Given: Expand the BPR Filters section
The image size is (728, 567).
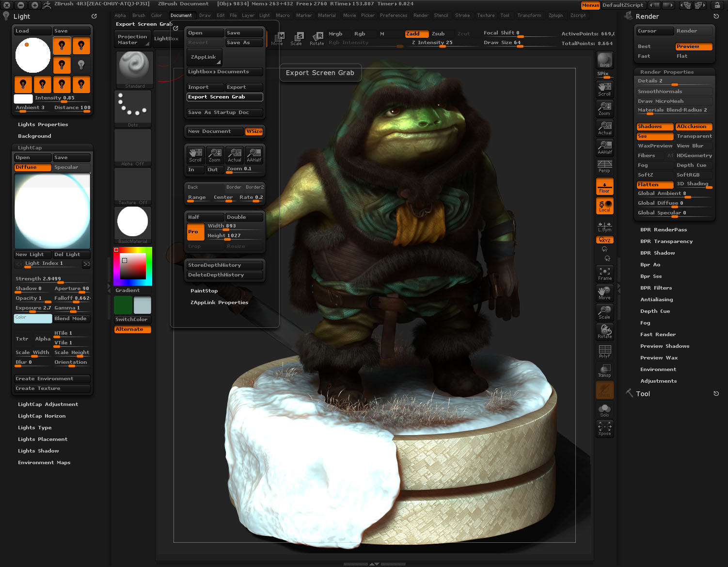Looking at the screenshot, I should (x=656, y=288).
